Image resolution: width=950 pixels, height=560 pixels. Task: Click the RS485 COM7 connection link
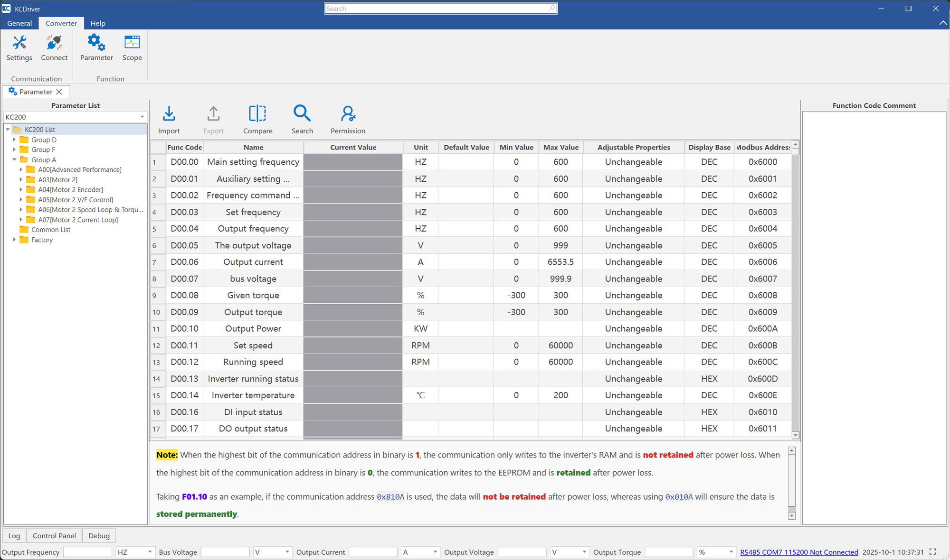tap(798, 552)
